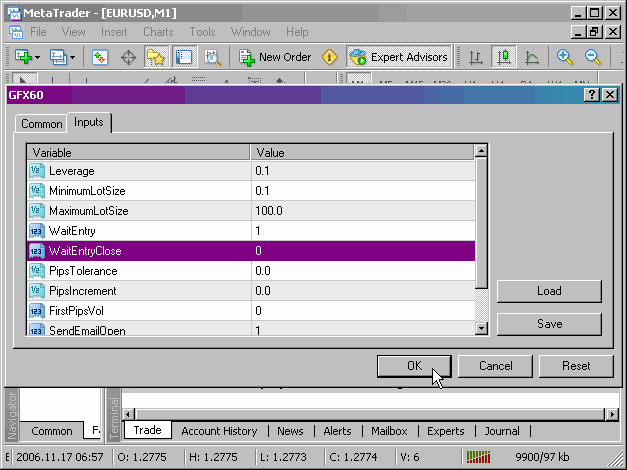Screen dimensions: 627x470
Task: Click the Value column header
Action: 362,153
